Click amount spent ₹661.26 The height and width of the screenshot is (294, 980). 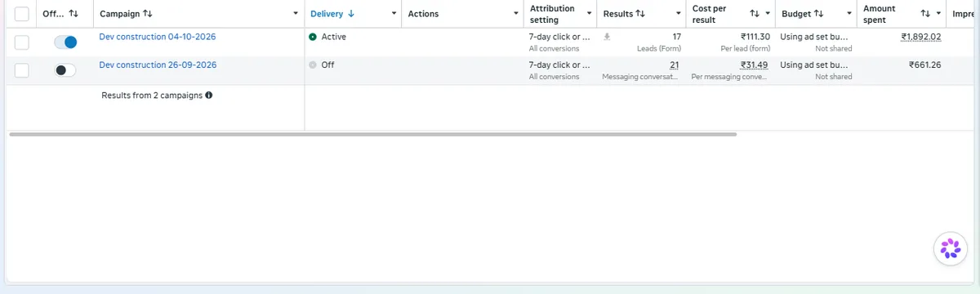point(925,65)
